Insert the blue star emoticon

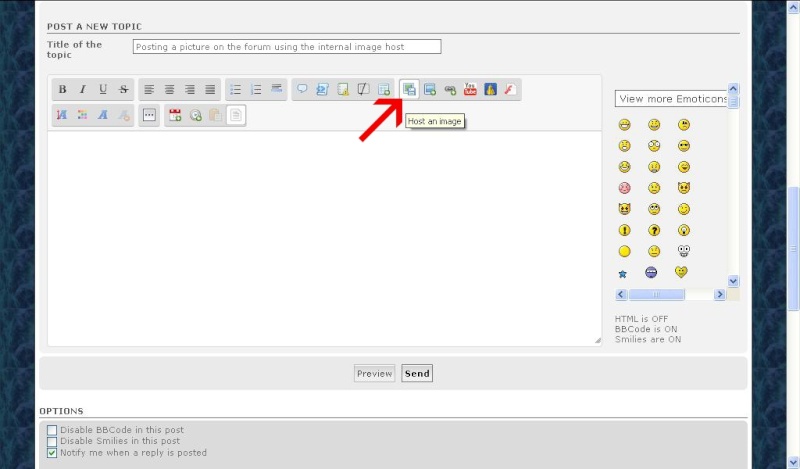[x=622, y=274]
